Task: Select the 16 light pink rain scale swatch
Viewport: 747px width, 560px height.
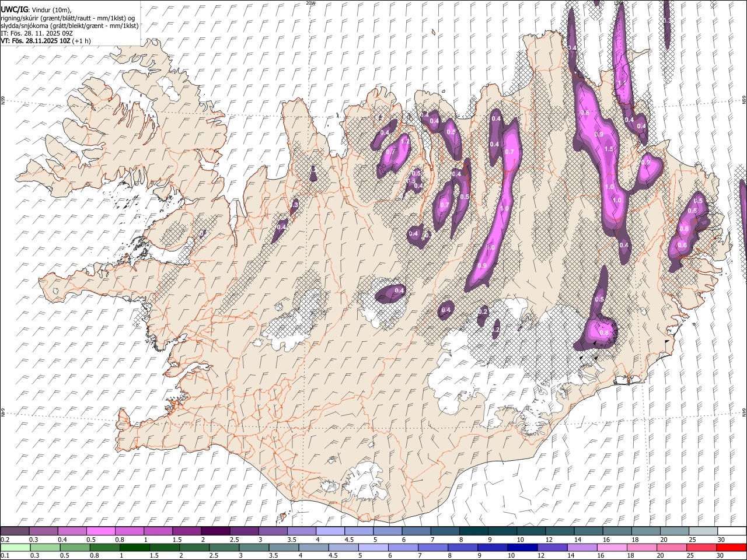Action: tap(612, 547)
